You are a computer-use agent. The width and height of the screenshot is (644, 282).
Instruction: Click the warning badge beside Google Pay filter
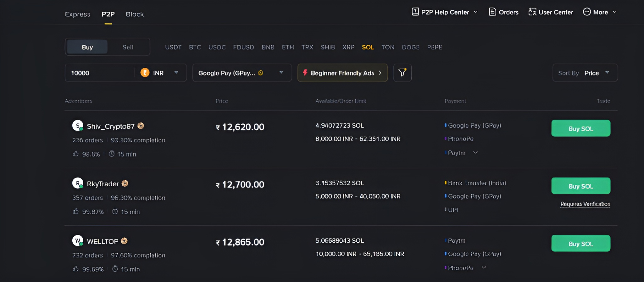pyautogui.click(x=260, y=73)
